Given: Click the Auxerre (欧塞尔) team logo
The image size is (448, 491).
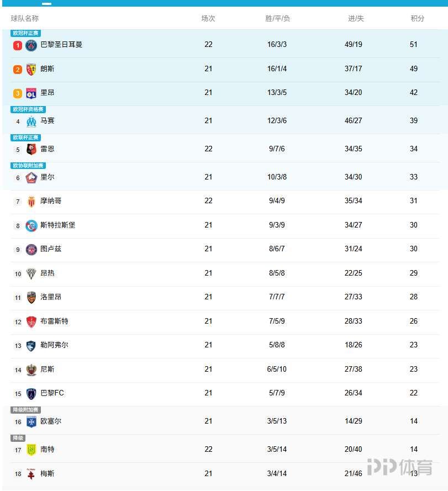Looking at the screenshot, I should (x=31, y=422).
